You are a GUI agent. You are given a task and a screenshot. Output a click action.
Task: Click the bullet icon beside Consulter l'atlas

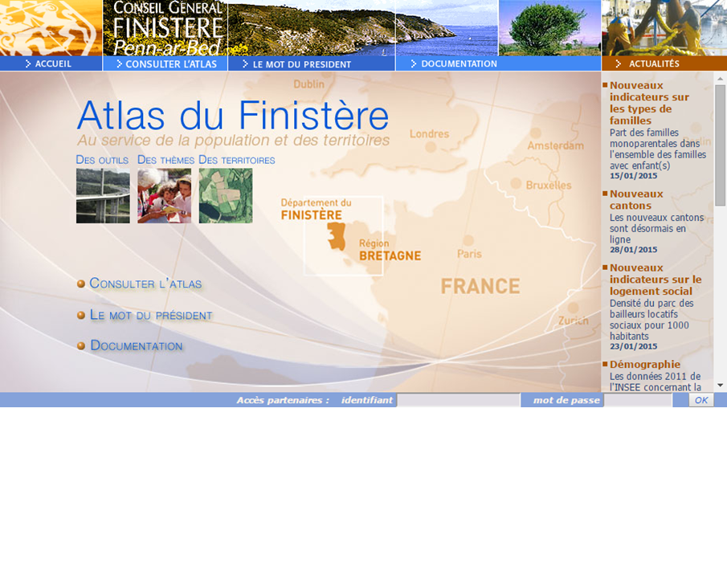[x=81, y=284]
